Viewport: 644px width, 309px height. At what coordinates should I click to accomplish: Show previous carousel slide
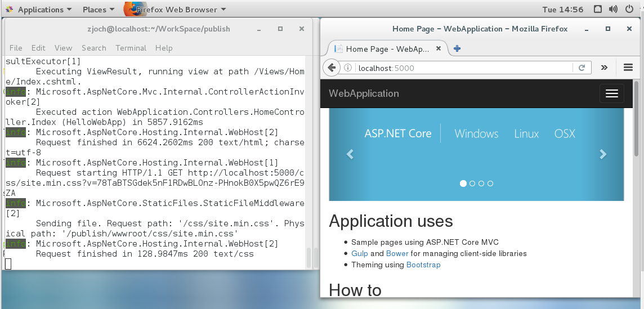(x=350, y=154)
